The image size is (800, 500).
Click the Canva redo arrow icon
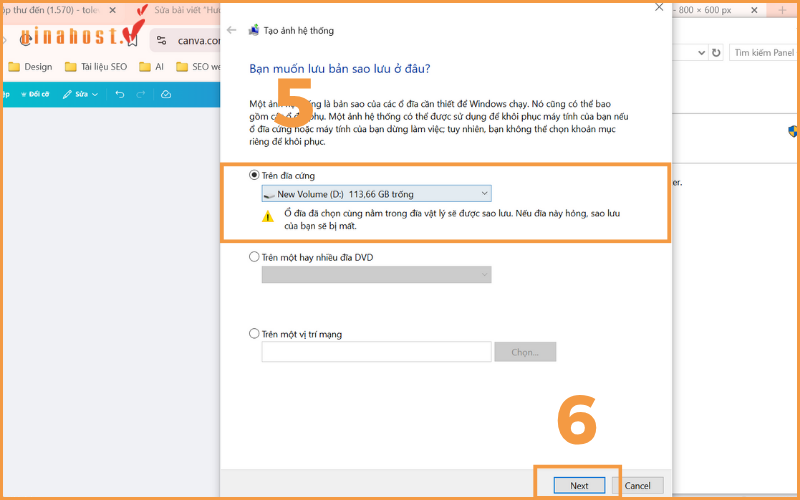[142, 94]
